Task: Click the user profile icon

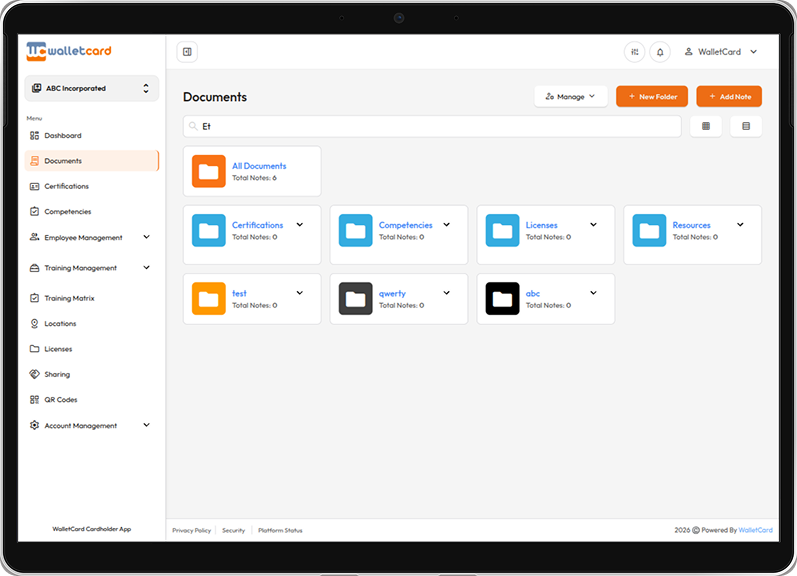Action: coord(688,52)
